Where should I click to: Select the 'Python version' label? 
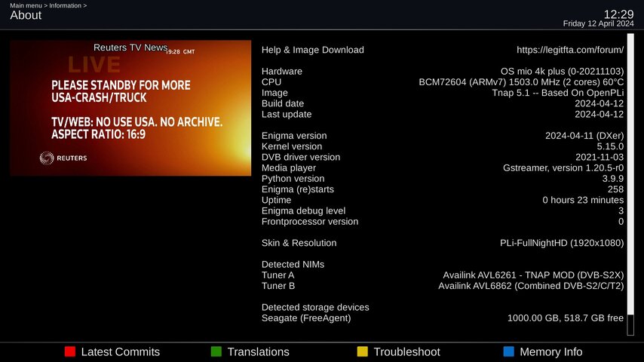tap(293, 178)
